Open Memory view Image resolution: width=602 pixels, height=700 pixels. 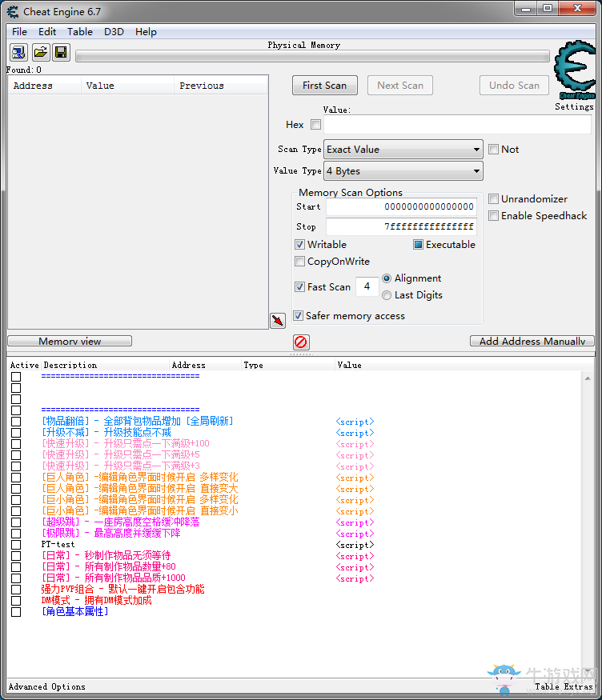click(x=70, y=341)
